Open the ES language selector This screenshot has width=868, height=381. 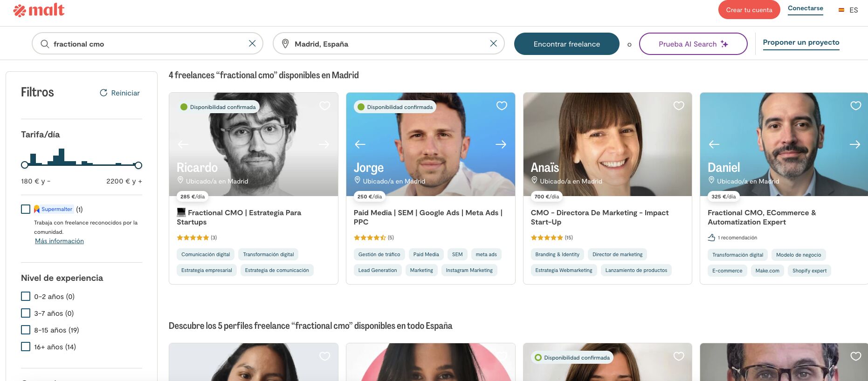point(848,10)
